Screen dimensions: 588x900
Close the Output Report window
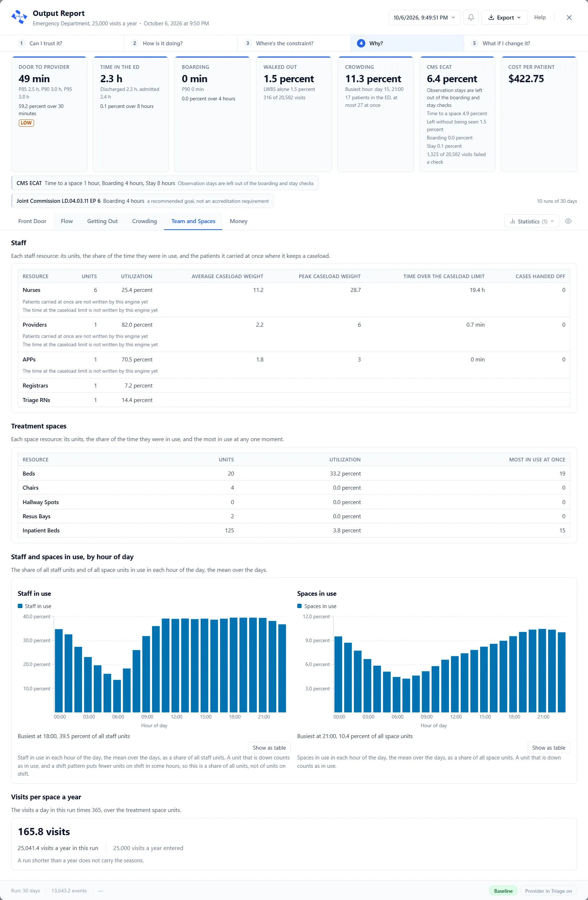pyautogui.click(x=569, y=17)
